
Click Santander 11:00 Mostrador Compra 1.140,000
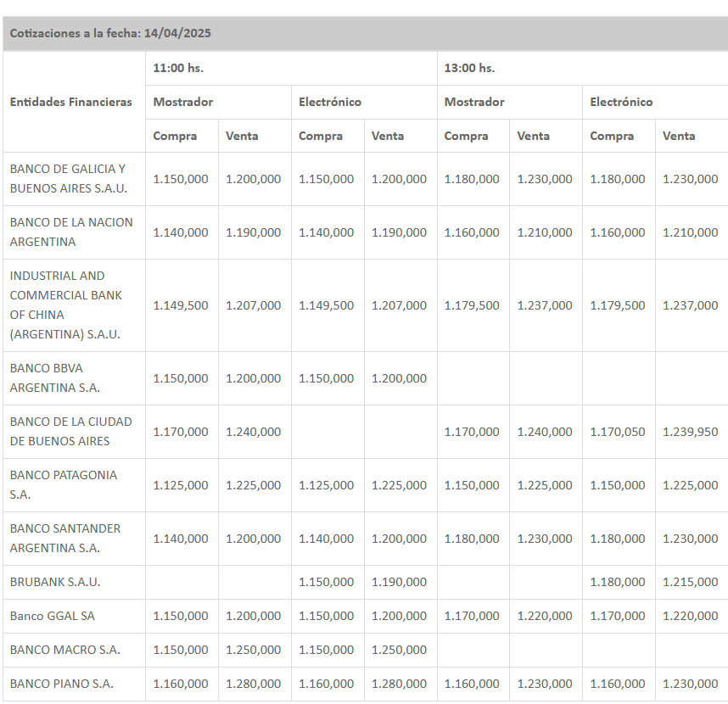tap(181, 539)
